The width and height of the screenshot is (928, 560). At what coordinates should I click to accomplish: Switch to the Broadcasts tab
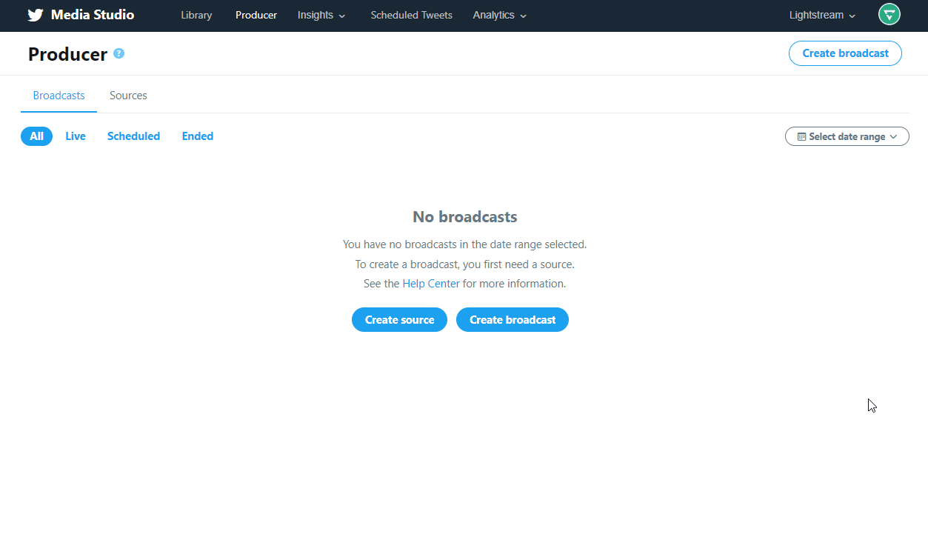(59, 96)
